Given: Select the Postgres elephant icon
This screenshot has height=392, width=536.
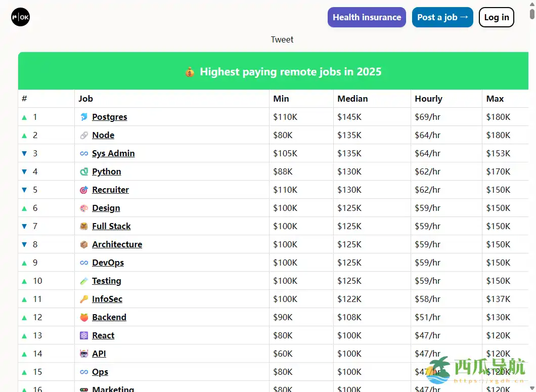Looking at the screenshot, I should point(83,117).
